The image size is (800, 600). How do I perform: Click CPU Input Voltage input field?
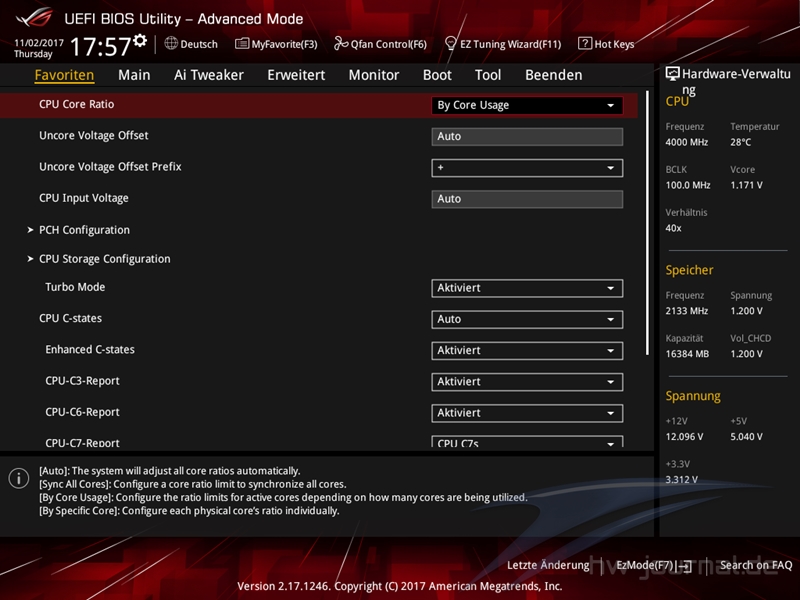(x=527, y=199)
